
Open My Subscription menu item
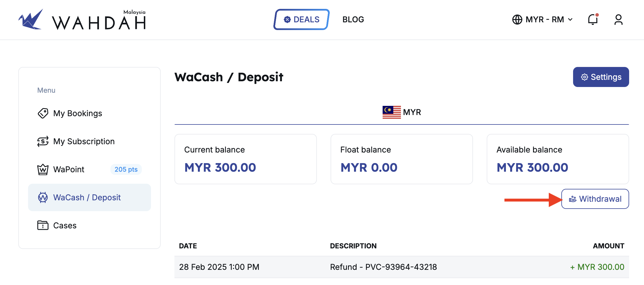pos(84,141)
